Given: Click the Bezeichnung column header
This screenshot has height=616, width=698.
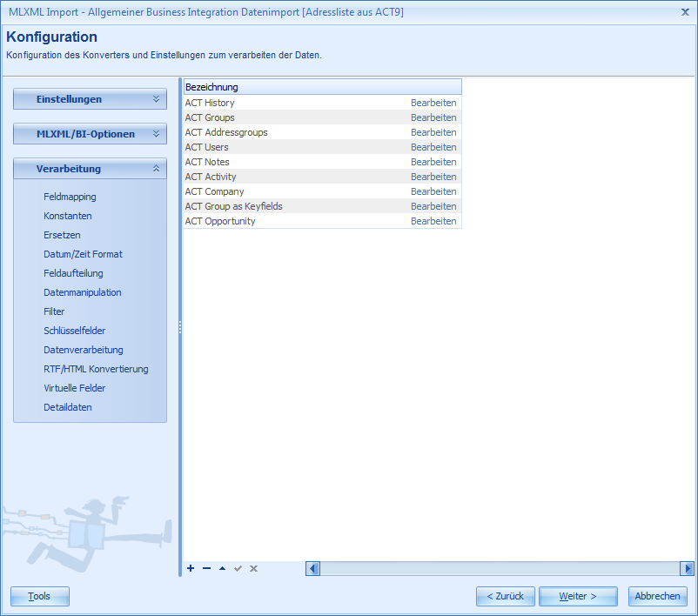Looking at the screenshot, I should coord(322,86).
